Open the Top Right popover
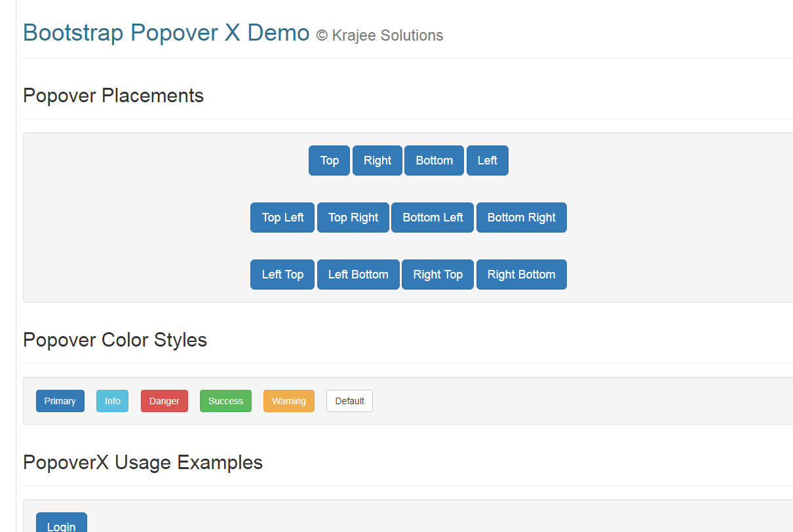Screen dimensions: 793x532 click(x=353, y=218)
